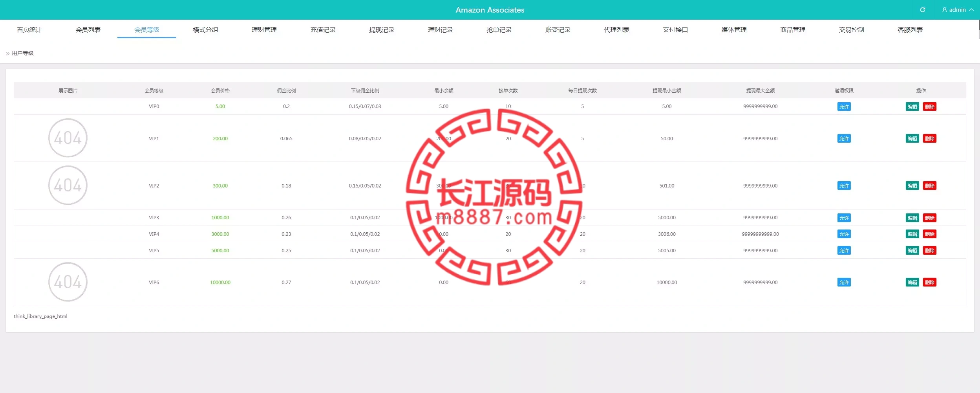980x393 pixels.
Task: Click the VIP1 404 placeholder image
Action: click(x=68, y=138)
